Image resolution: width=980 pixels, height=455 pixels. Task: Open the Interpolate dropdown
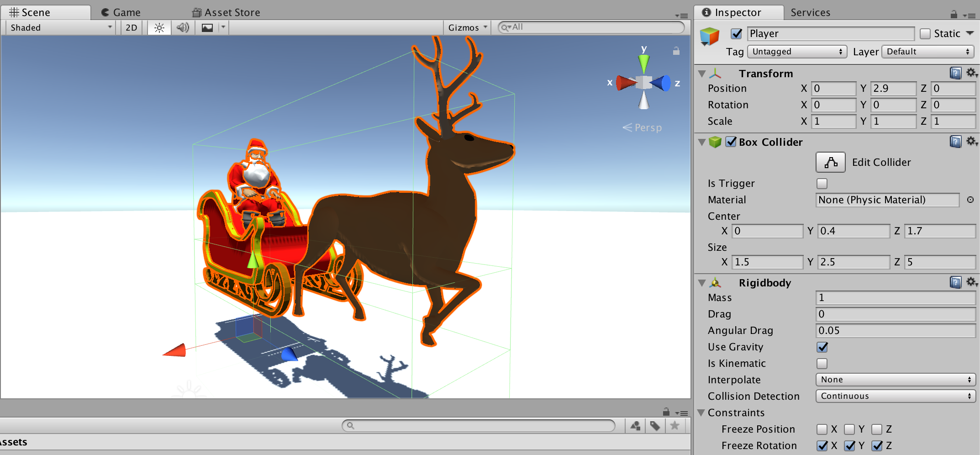pyautogui.click(x=896, y=380)
